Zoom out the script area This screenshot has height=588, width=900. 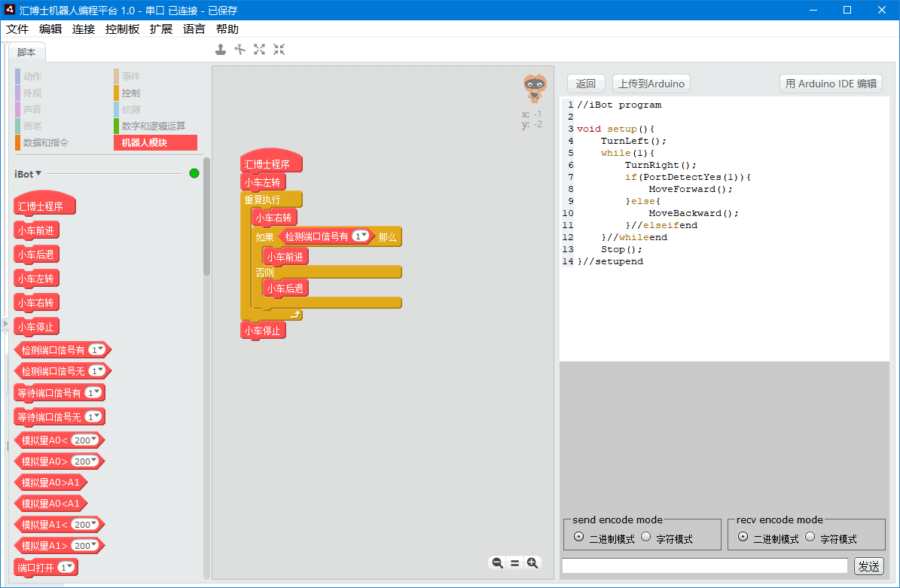497,562
